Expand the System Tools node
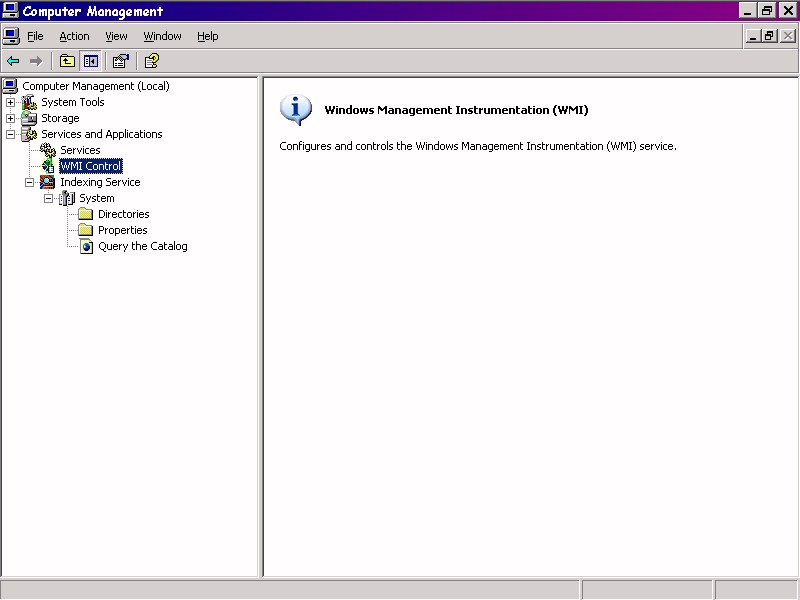This screenshot has height=600, width=800. [10, 103]
